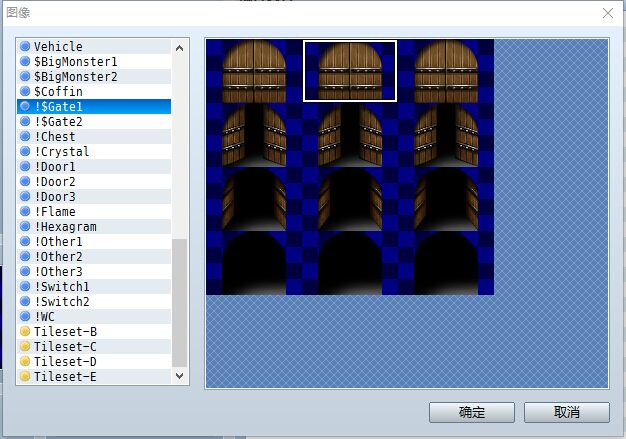Click the yellow icon beside Tileset-D
The height and width of the screenshot is (439, 626).
point(25,362)
